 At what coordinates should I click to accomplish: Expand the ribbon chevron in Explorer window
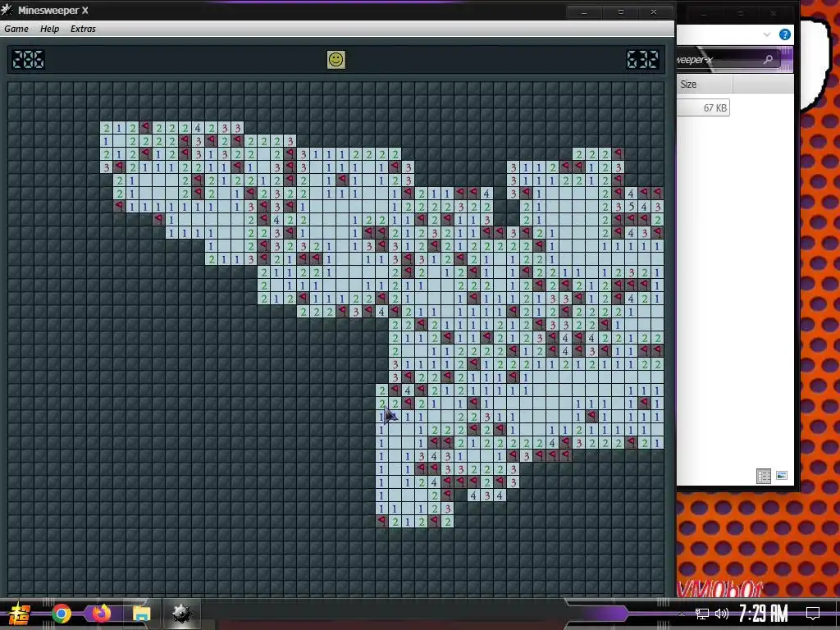pos(767,34)
